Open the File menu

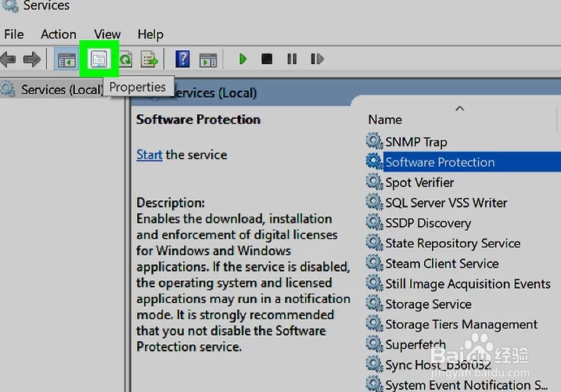click(14, 34)
